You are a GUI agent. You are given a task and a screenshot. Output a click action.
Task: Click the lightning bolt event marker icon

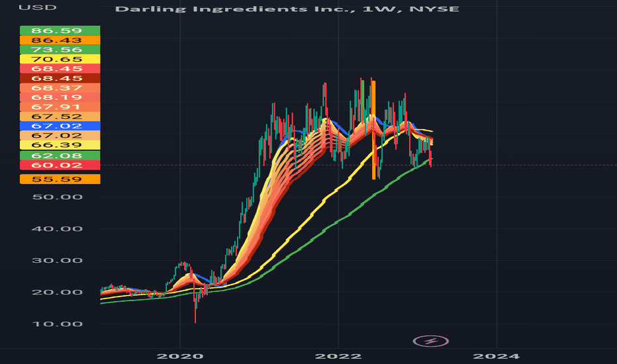pyautogui.click(x=430, y=341)
